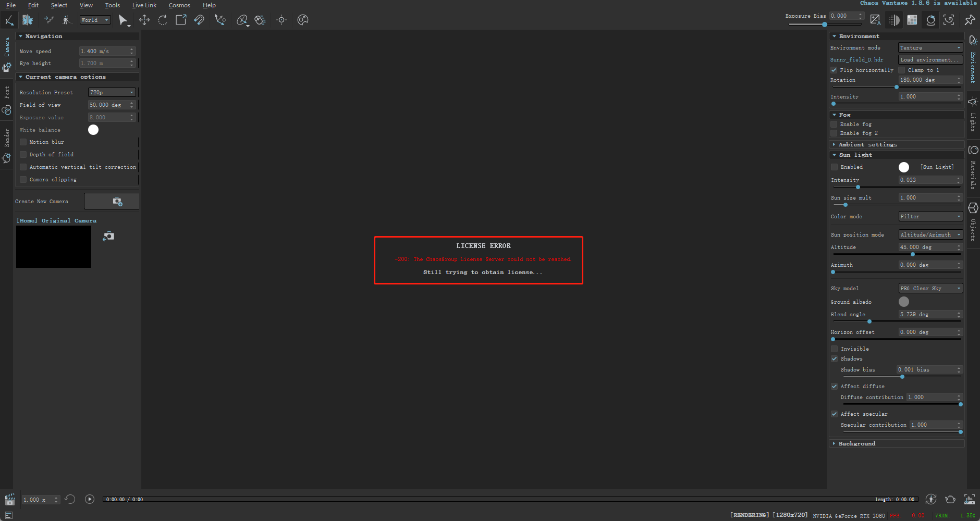Click the Chaos Vantage update available notice
The width and height of the screenshot is (980, 521).
pos(918,3)
